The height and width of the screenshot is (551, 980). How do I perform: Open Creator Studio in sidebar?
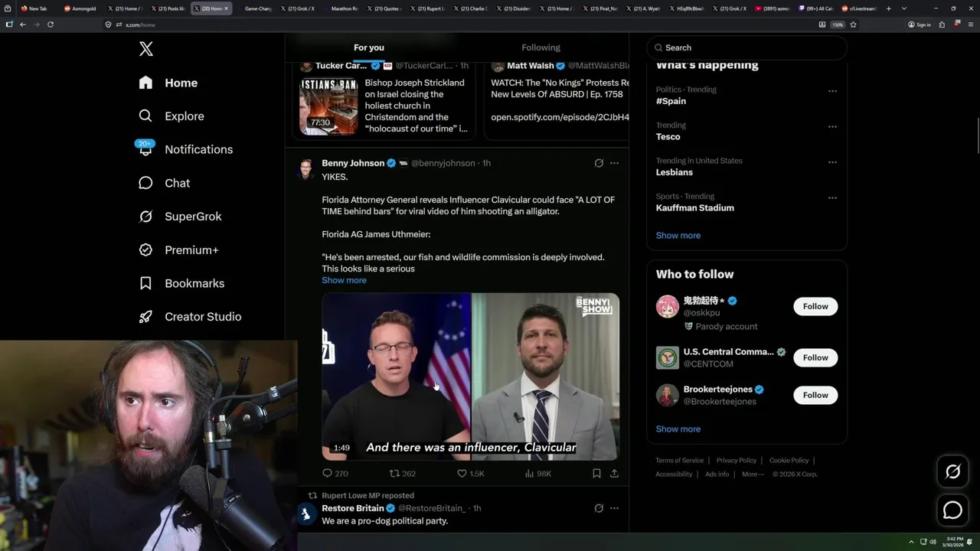click(191, 317)
